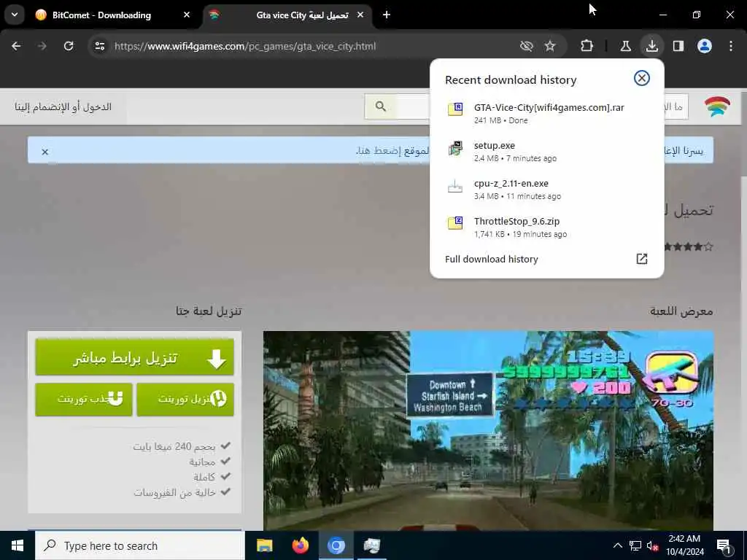Open Chrome Labs flask icon

(x=625, y=46)
